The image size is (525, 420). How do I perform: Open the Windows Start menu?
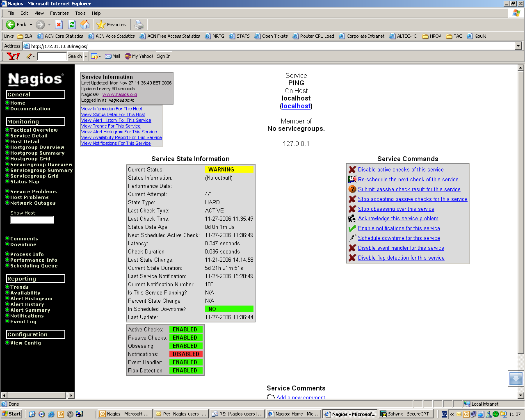point(11,414)
